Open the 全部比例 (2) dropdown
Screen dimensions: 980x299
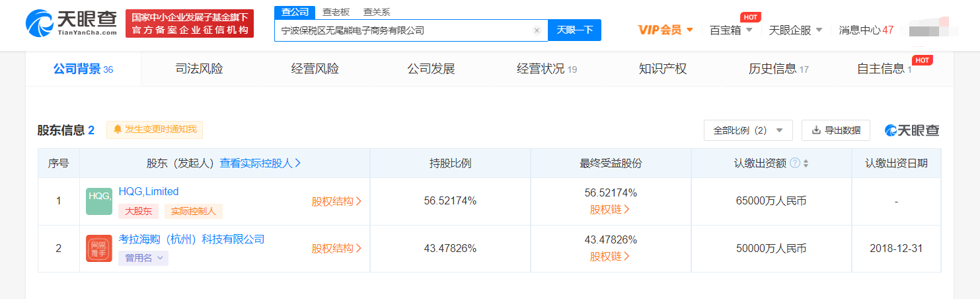[x=748, y=130]
